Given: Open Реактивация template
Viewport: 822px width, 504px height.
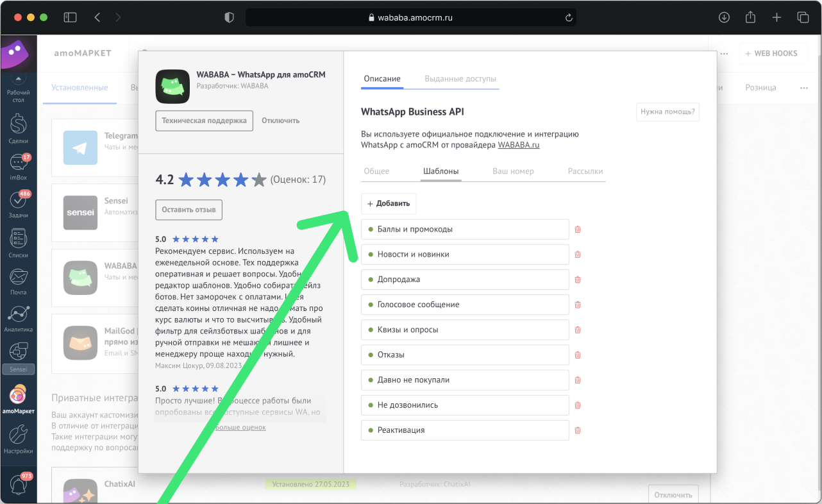Looking at the screenshot, I should pos(465,430).
